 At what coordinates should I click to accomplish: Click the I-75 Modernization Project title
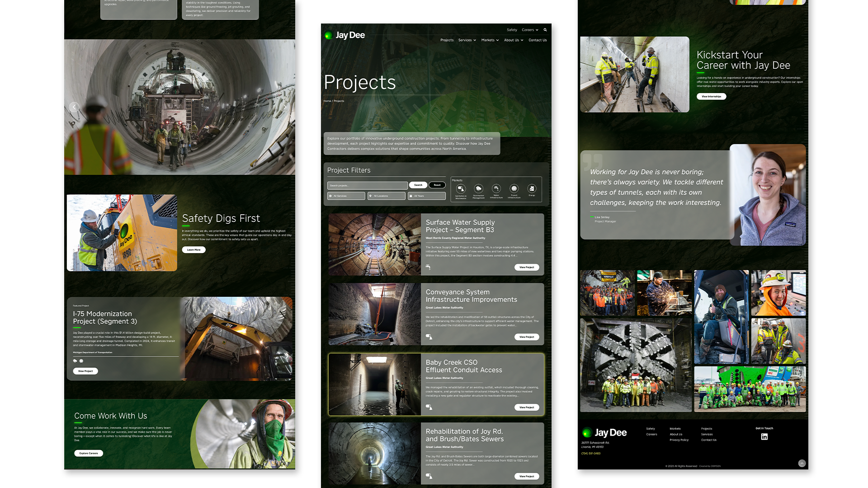coord(105,317)
